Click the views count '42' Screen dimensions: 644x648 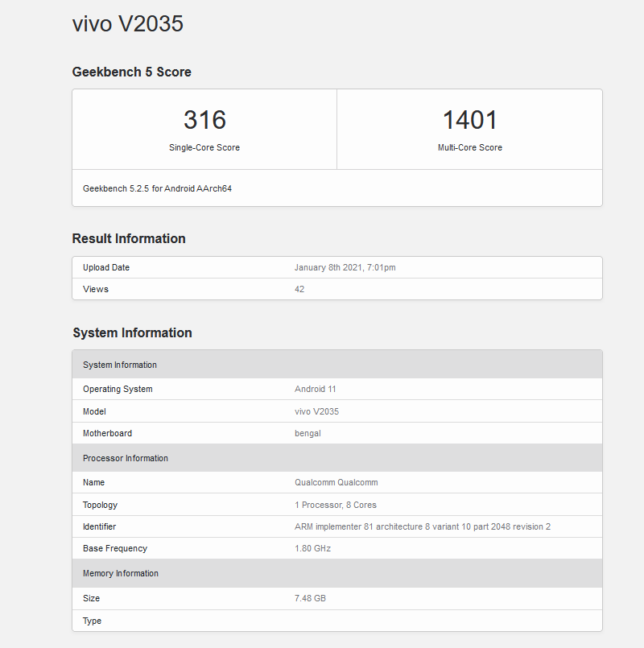point(299,289)
